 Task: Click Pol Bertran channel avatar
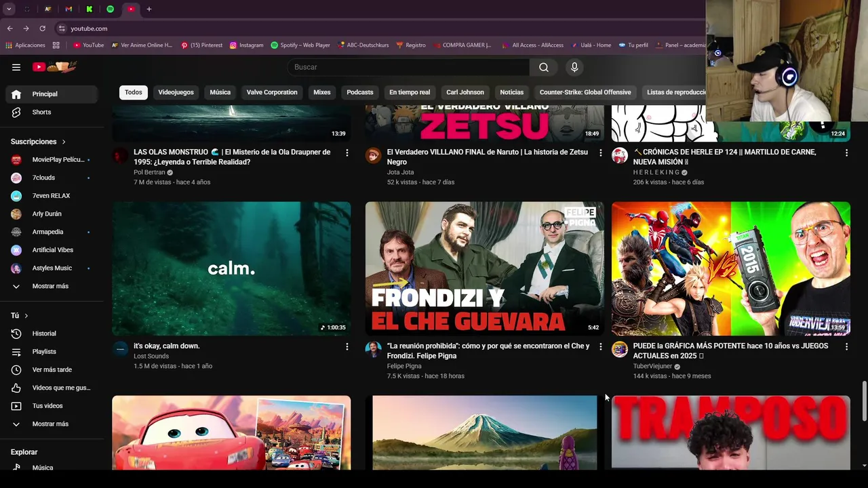tap(120, 156)
